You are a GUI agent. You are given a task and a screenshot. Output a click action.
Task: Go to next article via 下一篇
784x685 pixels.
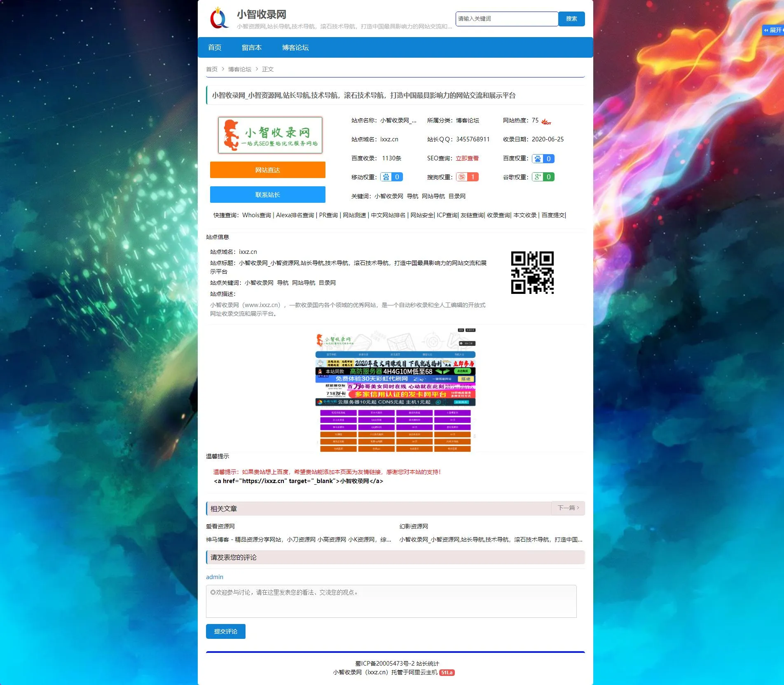tap(568, 508)
